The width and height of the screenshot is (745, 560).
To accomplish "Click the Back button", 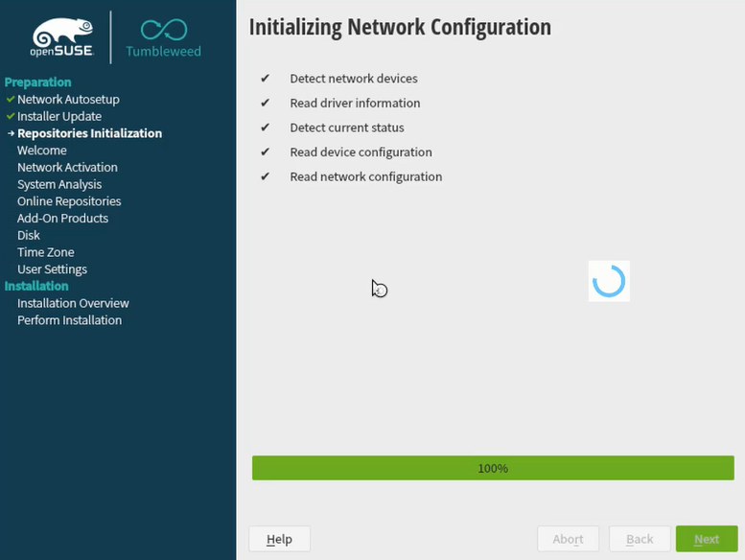I will coord(640,539).
